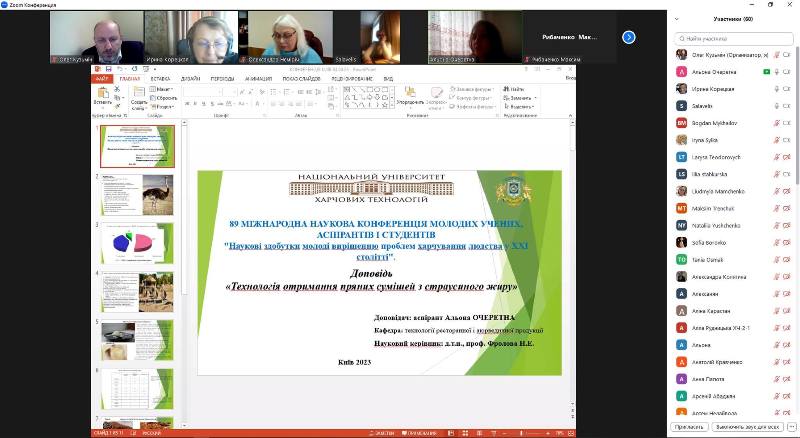Screen dimensions: 800x438
Task: Click the Copy icon in clipboard group
Action: click(x=117, y=98)
